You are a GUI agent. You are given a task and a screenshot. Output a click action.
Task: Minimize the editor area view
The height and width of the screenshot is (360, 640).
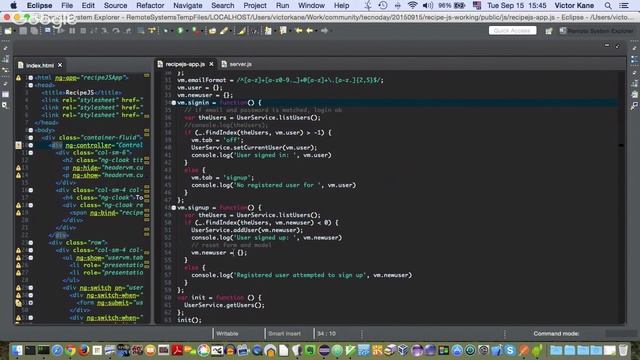click(x=607, y=45)
